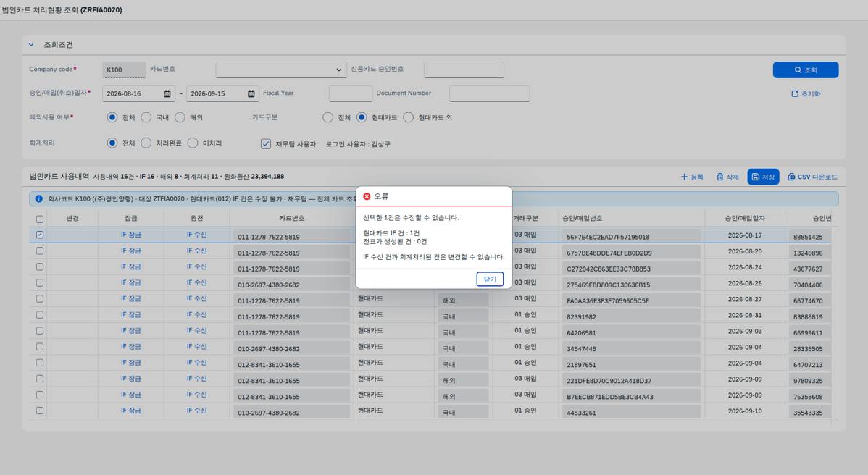Open calendar for end date 2026-09-15
The height and width of the screenshot is (475, 868).
(x=251, y=94)
